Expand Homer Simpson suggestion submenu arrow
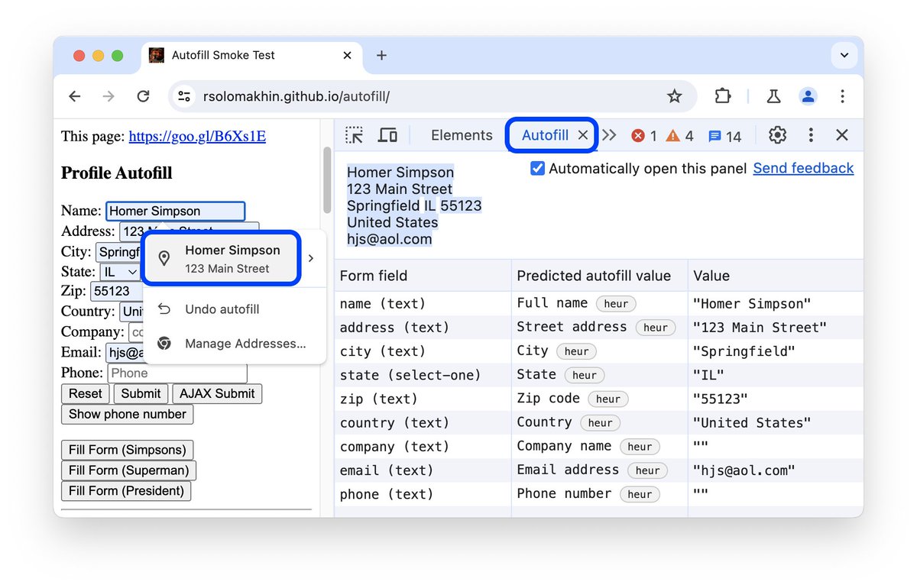Screen dimensions: 917x588 click(311, 259)
